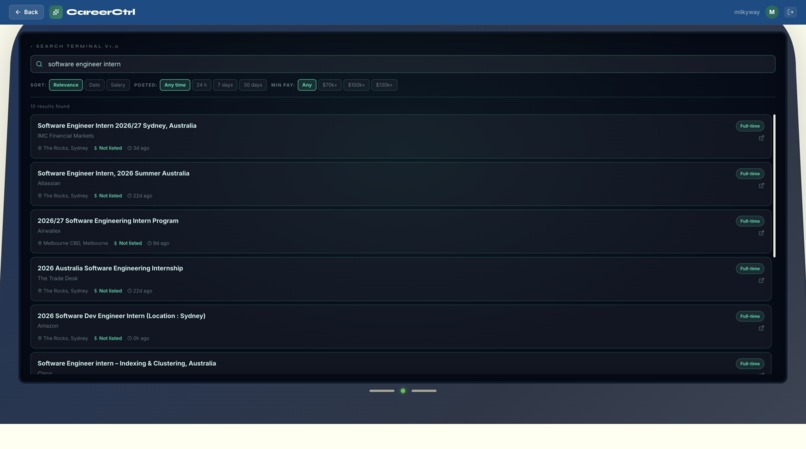Click Airwallex company name
The height and width of the screenshot is (449, 806).
pyautogui.click(x=49, y=231)
